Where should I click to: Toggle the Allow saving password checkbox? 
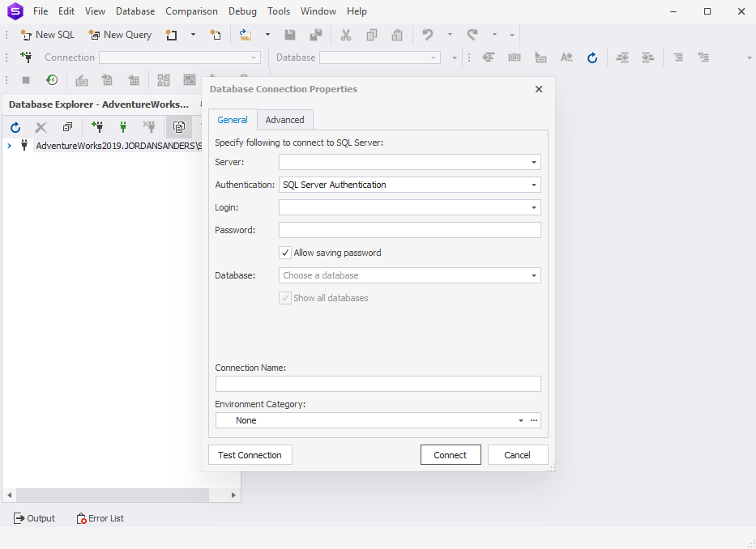click(285, 252)
